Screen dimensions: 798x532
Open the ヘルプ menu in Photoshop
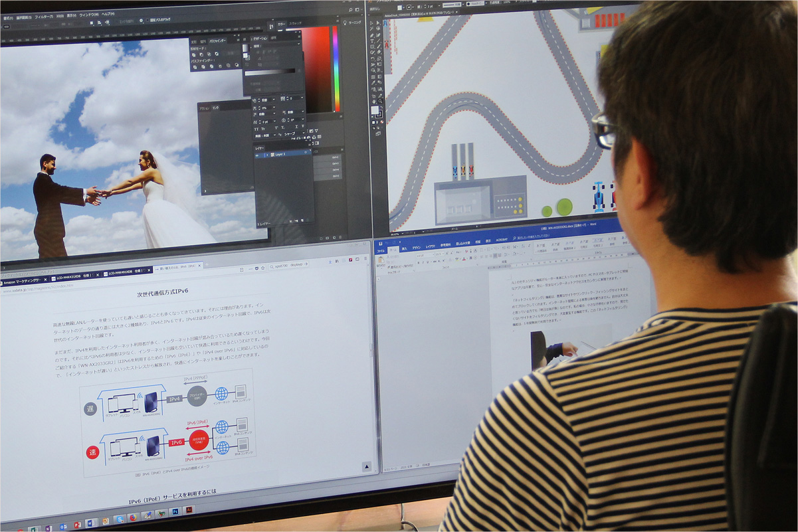(x=108, y=14)
